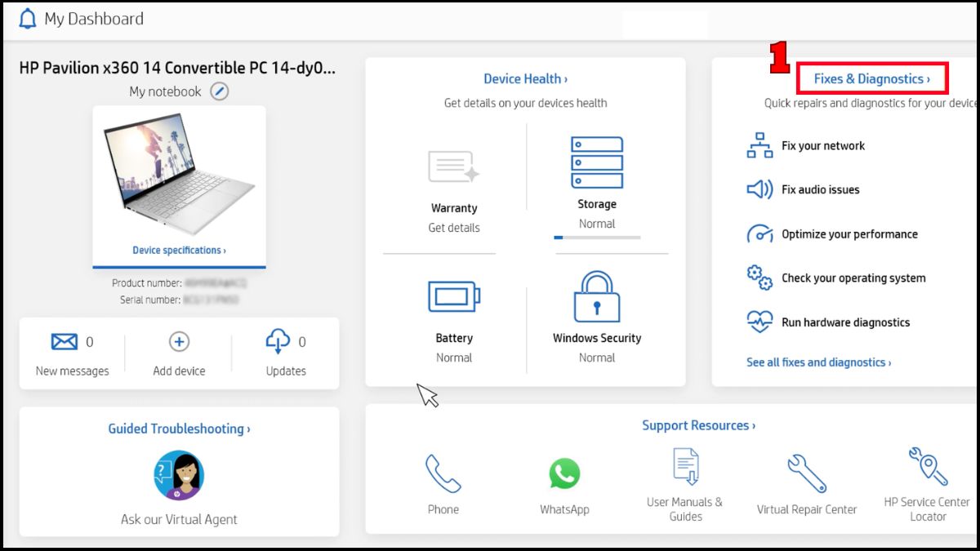This screenshot has width=980, height=551.
Task: Click the Updates label
Action: click(x=286, y=371)
